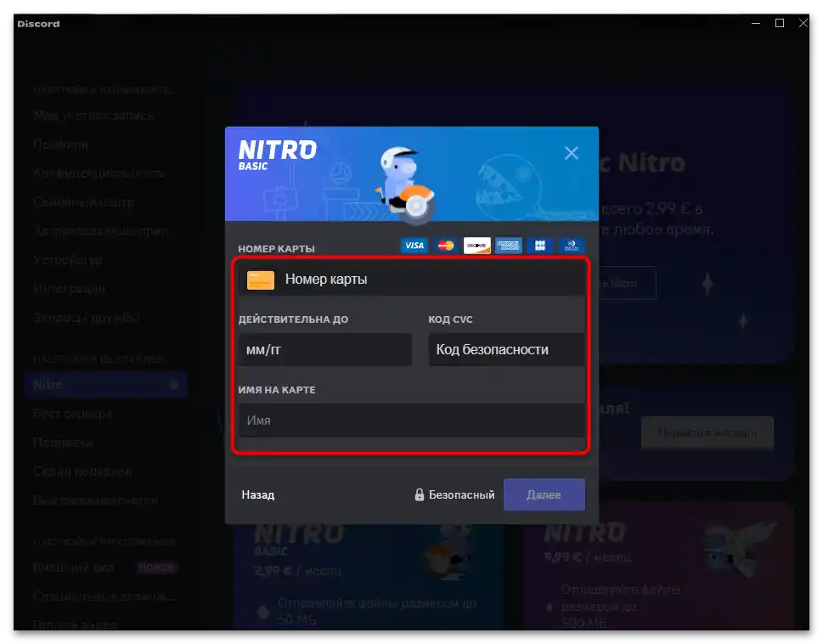Maximize the Discord window
Image resolution: width=823 pixels, height=644 pixels.
coord(780,23)
